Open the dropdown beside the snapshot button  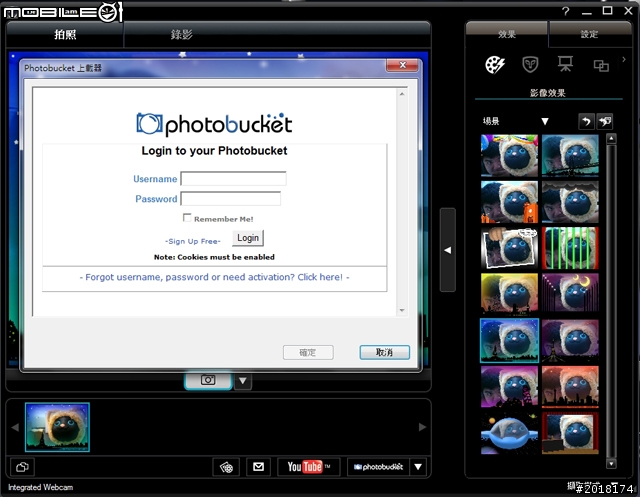pos(242,381)
